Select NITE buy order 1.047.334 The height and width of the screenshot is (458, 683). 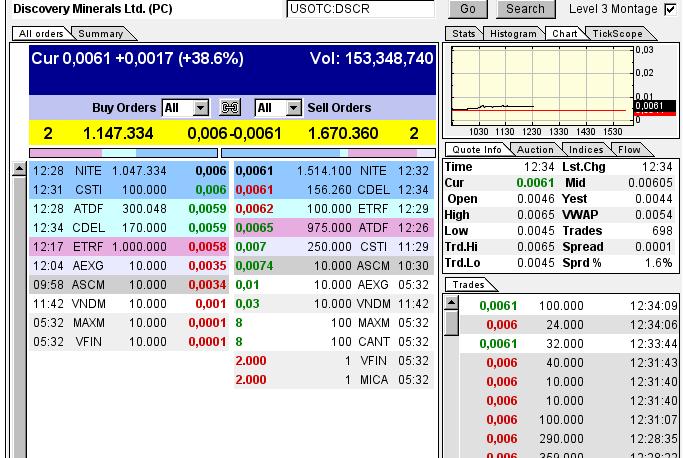(x=129, y=171)
